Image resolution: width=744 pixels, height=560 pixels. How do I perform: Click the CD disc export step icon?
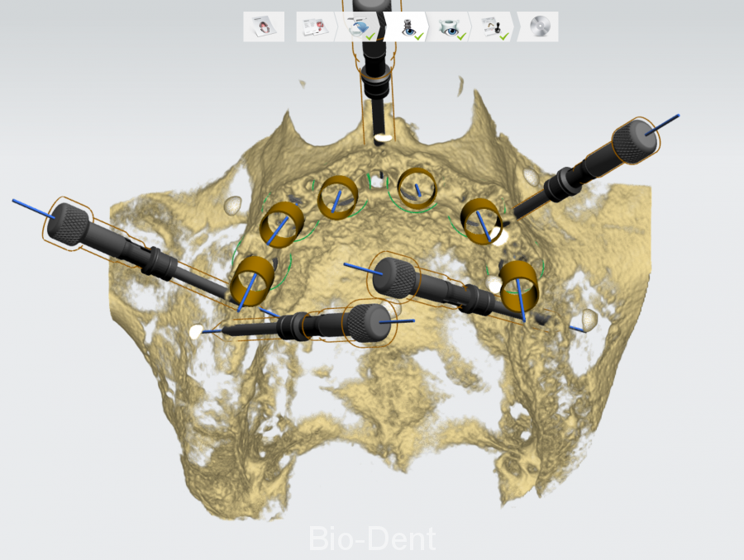(539, 26)
